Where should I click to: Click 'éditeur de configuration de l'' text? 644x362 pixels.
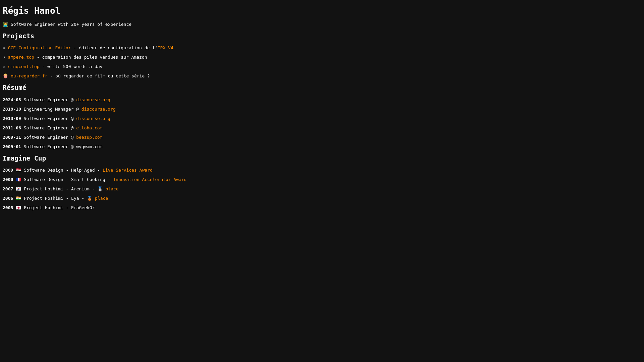118,48
